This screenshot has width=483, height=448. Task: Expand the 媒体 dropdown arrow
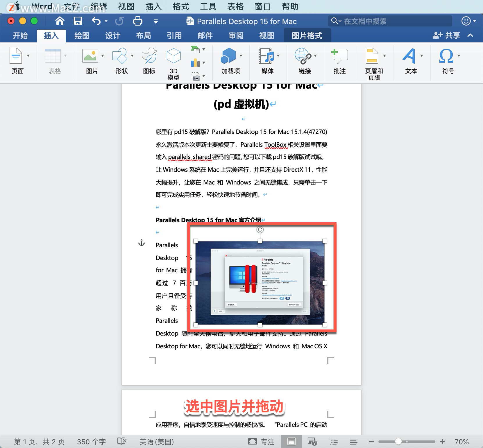[278, 56]
